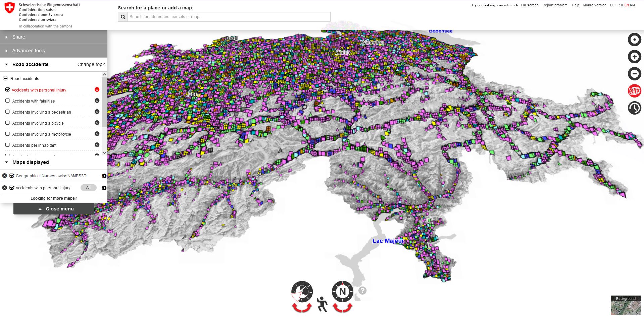
Task: Click the geolocation target button
Action: point(634,40)
